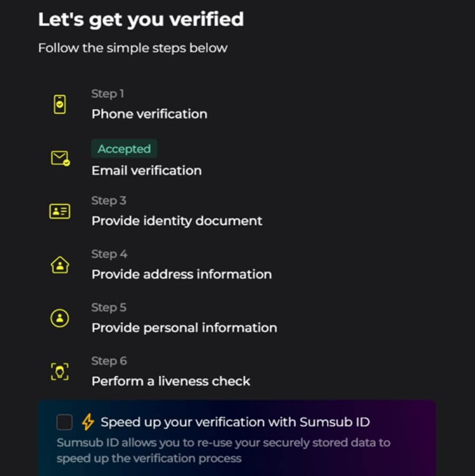The width and height of the screenshot is (475, 476).
Task: Click the checkmark badge on the envelope icon
Action: 65,164
